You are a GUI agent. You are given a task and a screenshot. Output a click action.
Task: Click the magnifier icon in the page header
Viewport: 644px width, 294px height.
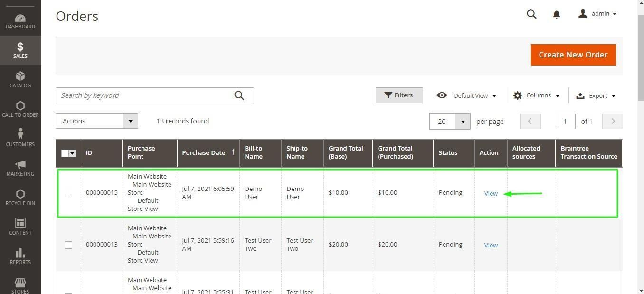531,14
